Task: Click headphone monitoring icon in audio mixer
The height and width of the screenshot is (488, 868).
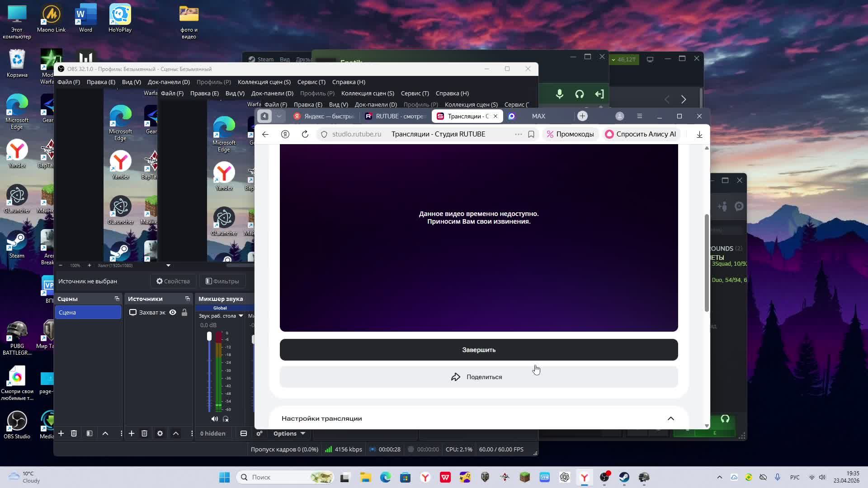Action: click(x=226, y=419)
